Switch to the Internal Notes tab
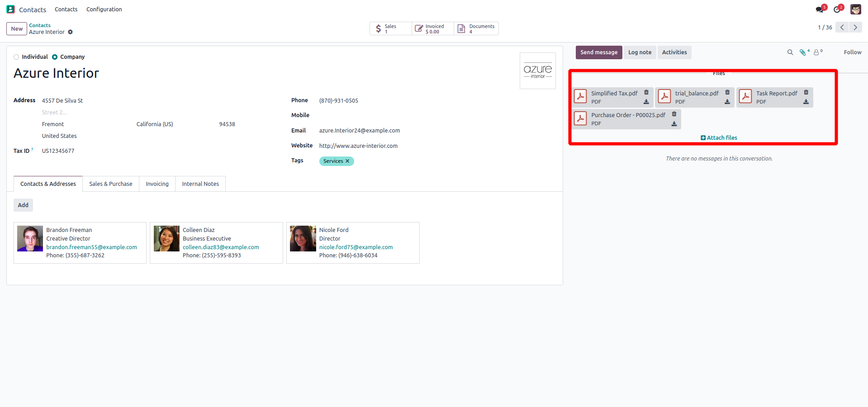 click(200, 184)
